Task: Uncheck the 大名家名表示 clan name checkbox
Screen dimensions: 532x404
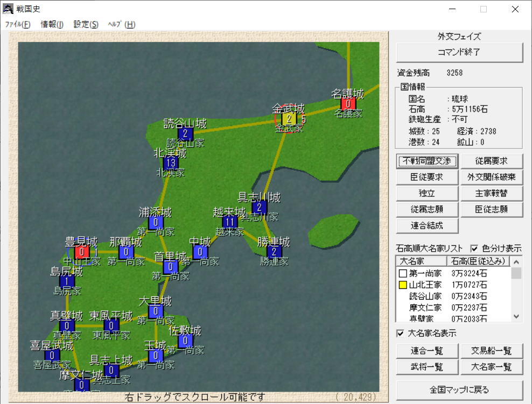Action: coord(400,334)
